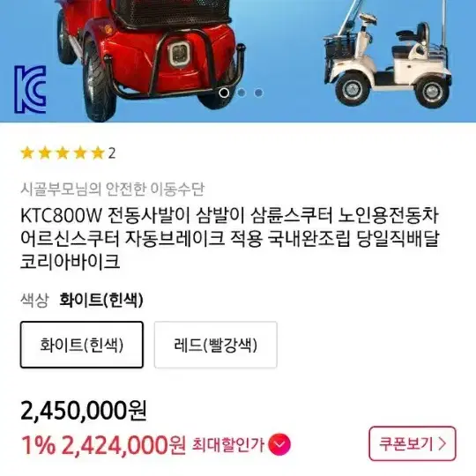Switch to the second carousel image dot
The image size is (476, 476).
242,93
